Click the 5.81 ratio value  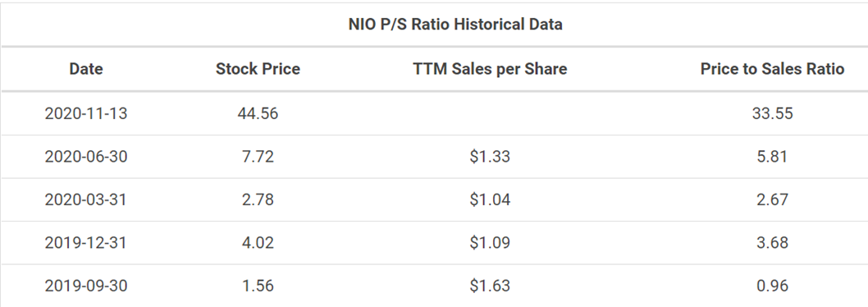772,157
